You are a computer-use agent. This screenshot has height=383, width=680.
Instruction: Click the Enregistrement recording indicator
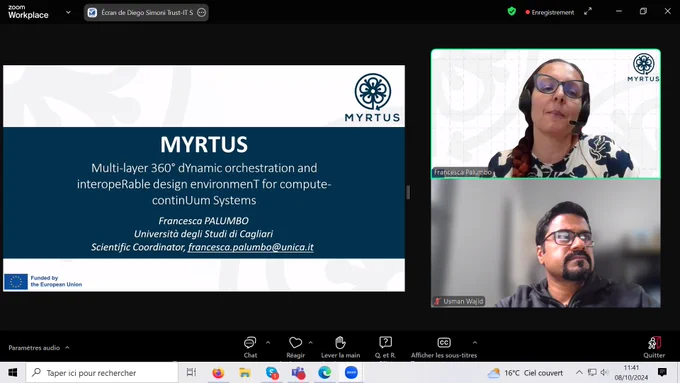[549, 12]
